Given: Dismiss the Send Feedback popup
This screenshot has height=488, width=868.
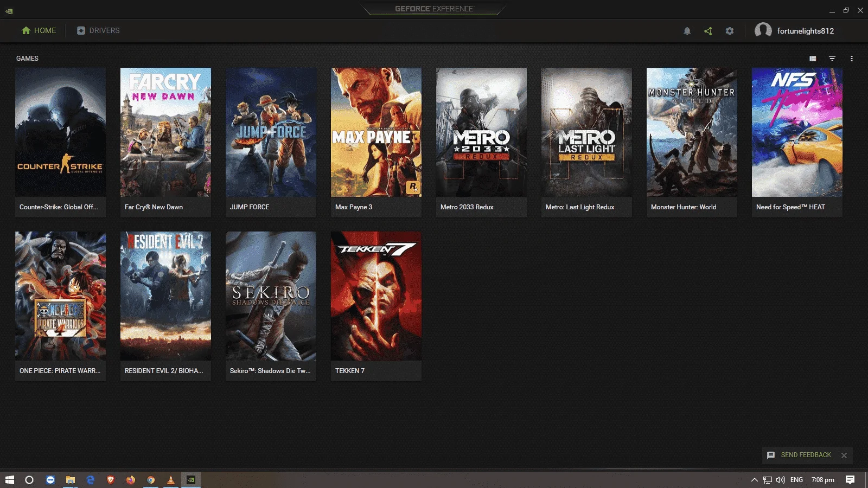Looking at the screenshot, I should click(844, 455).
